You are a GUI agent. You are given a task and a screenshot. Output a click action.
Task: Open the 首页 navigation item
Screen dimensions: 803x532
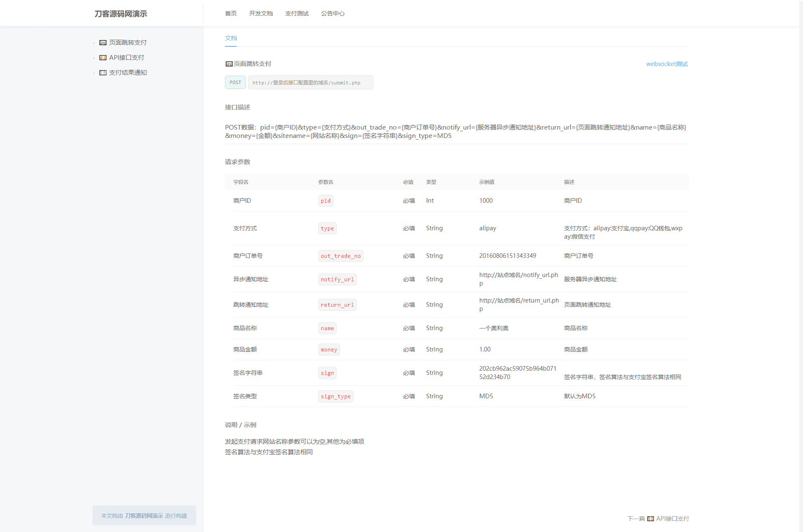[231, 13]
